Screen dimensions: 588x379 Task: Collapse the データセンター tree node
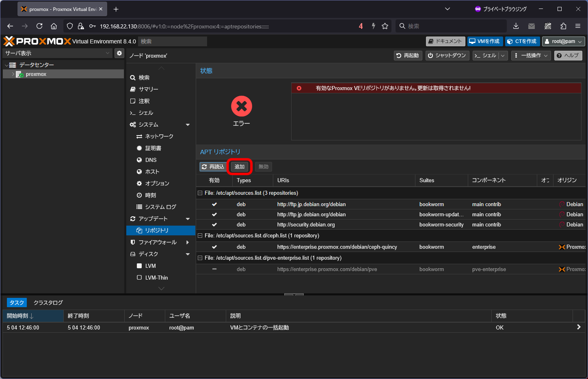tap(6, 65)
